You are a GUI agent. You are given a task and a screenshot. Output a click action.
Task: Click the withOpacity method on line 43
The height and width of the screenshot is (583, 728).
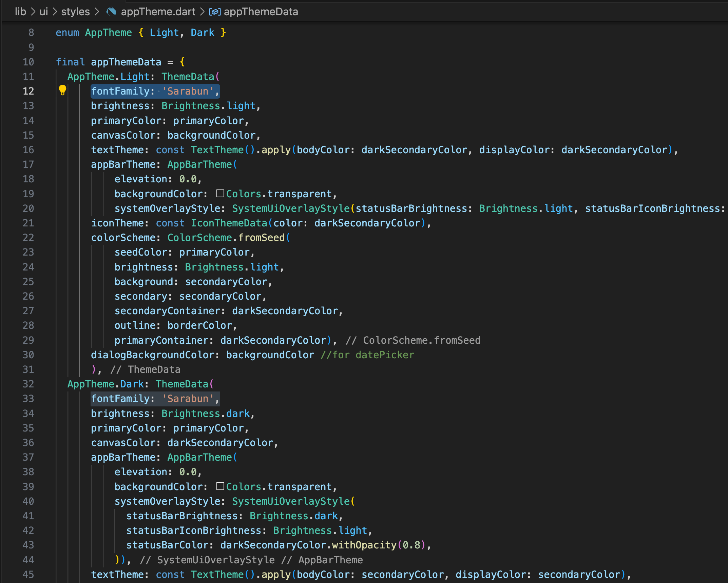pyautogui.click(x=364, y=545)
